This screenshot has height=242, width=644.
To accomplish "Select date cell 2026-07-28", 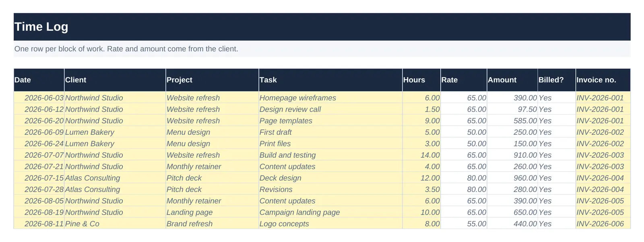I will click(39, 189).
